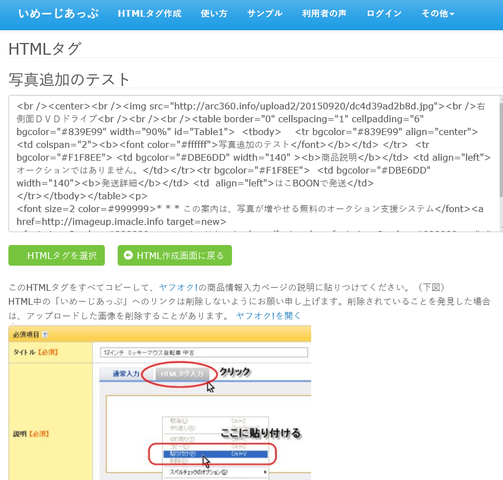
Task: Open the サンプル navigation item
Action: (x=265, y=14)
